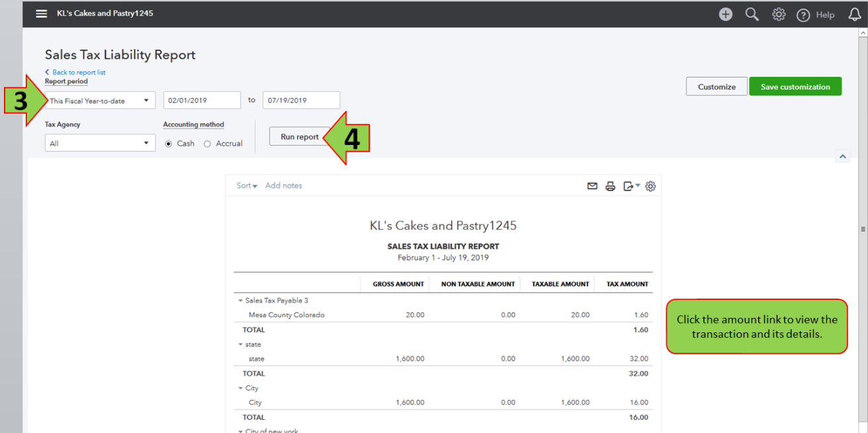Open report gear settings icon

pos(650,186)
